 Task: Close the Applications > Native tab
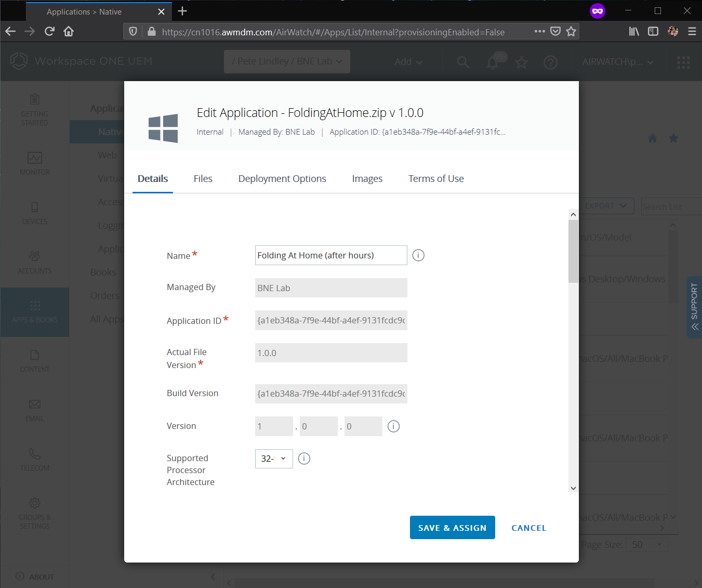162,11
